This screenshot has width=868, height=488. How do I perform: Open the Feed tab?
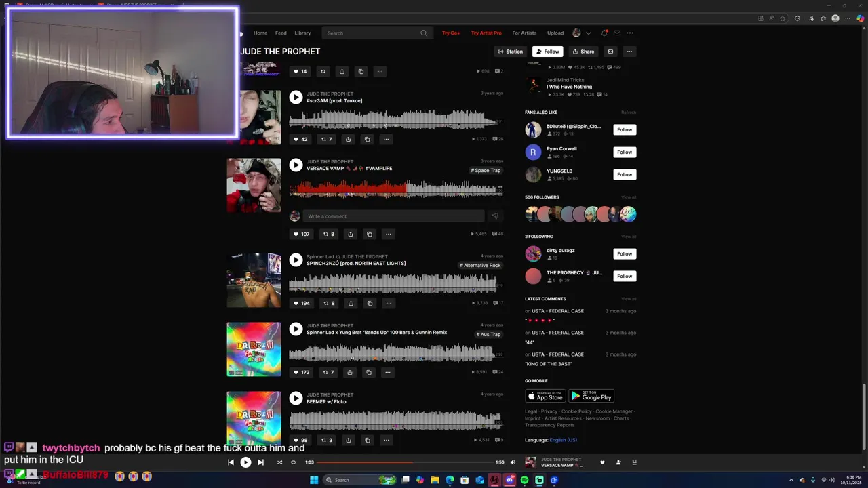[x=281, y=33]
